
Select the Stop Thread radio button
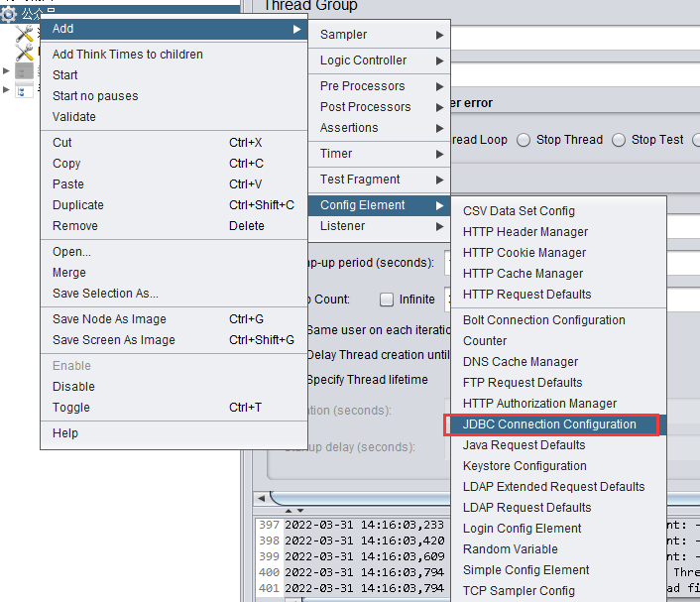tap(524, 140)
